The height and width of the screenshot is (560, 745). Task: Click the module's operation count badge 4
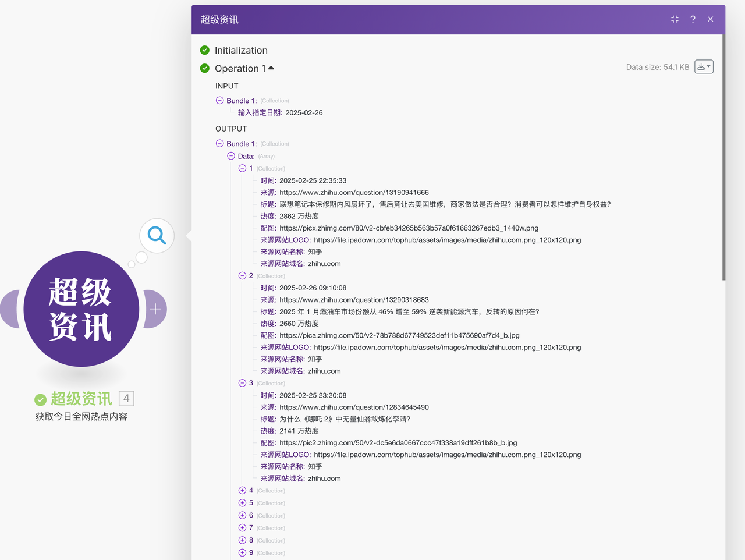(x=126, y=398)
